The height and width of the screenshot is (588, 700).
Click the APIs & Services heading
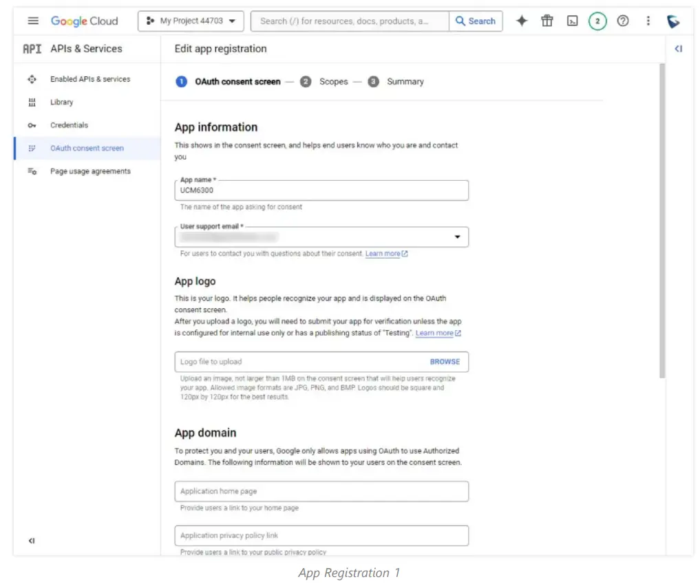point(86,49)
